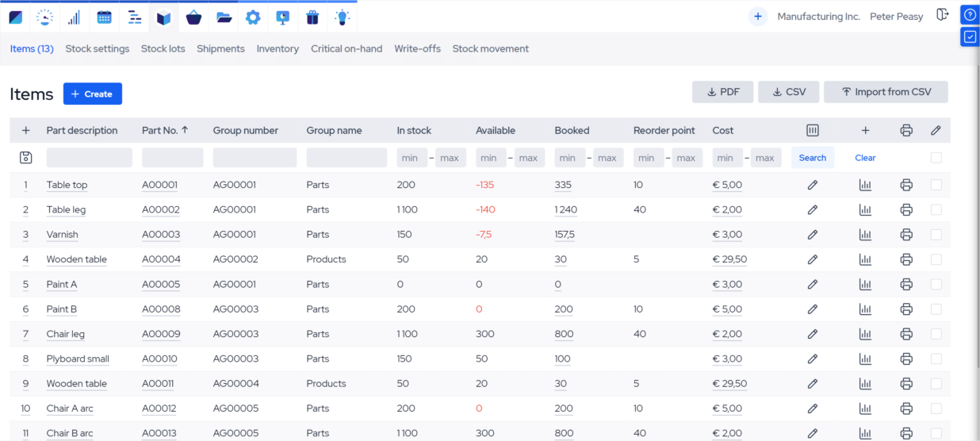Open the help question mark icon
Image resolution: width=980 pixels, height=441 pixels.
click(x=970, y=15)
